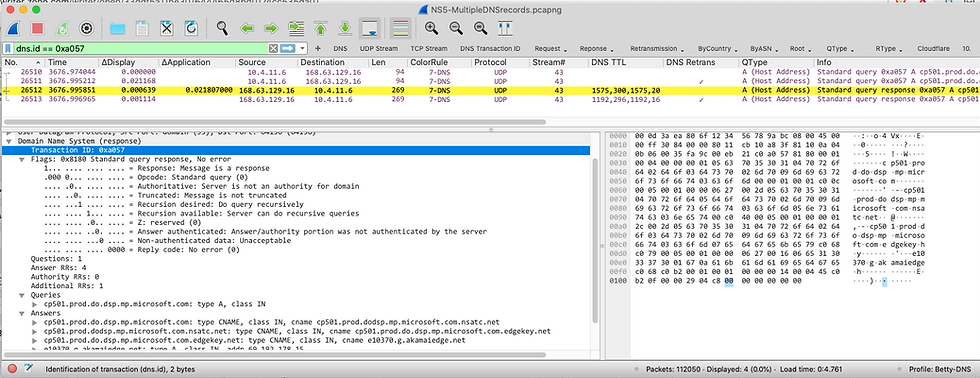Collapse the Domain Name System tree
980x378 pixels.
click(9, 141)
